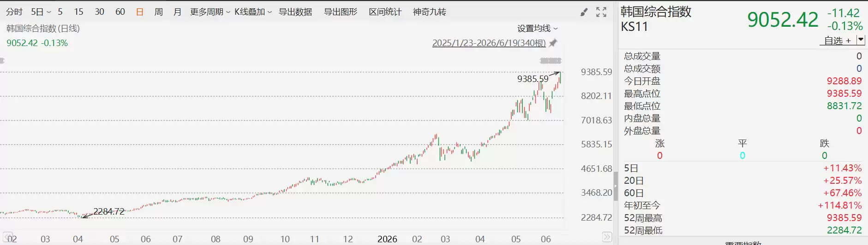Click the date range 2025/1/23-2026/6/19 link

pyautogui.click(x=489, y=43)
